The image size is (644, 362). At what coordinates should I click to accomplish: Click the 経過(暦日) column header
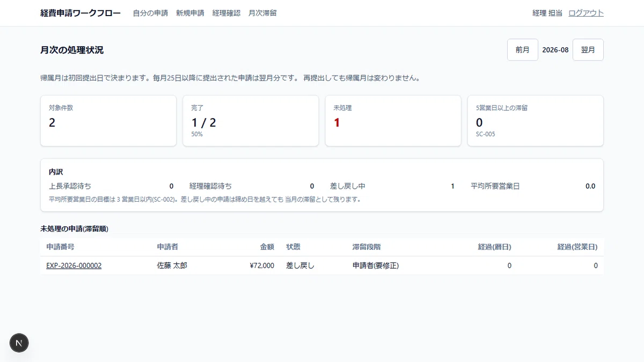pos(495,247)
